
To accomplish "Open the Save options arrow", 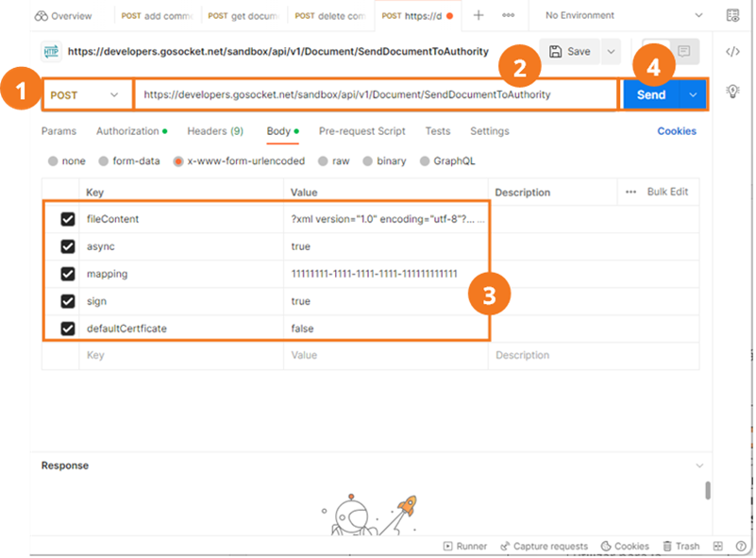I will [611, 52].
